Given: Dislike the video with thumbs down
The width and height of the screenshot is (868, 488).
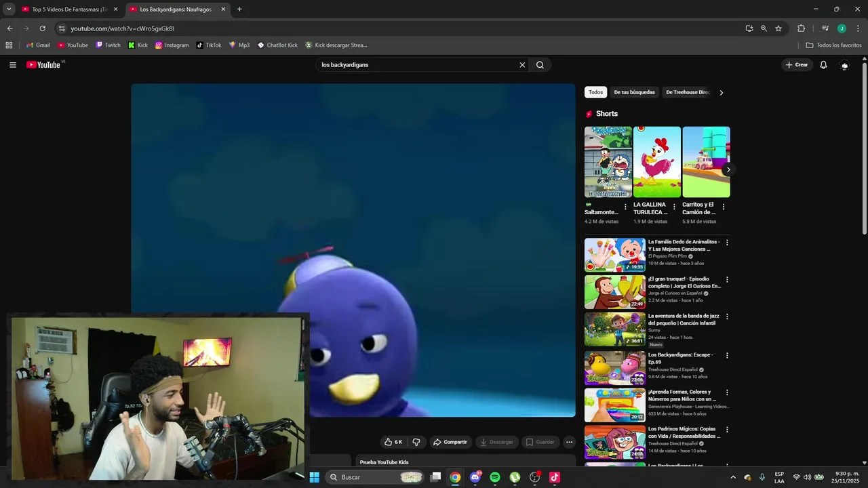Looking at the screenshot, I should [416, 442].
